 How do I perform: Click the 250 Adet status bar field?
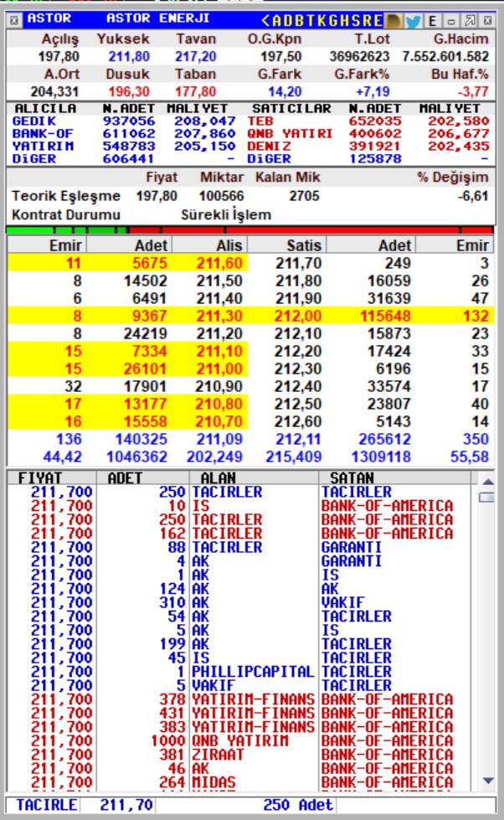click(x=298, y=804)
